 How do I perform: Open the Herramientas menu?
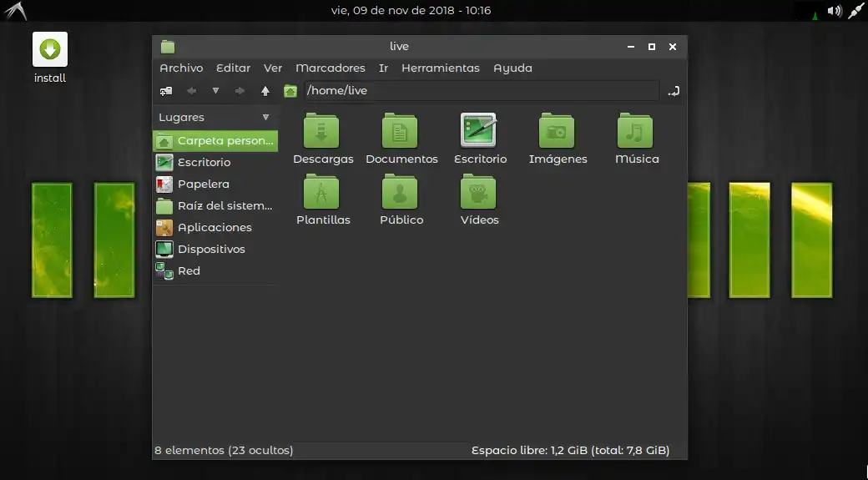441,68
